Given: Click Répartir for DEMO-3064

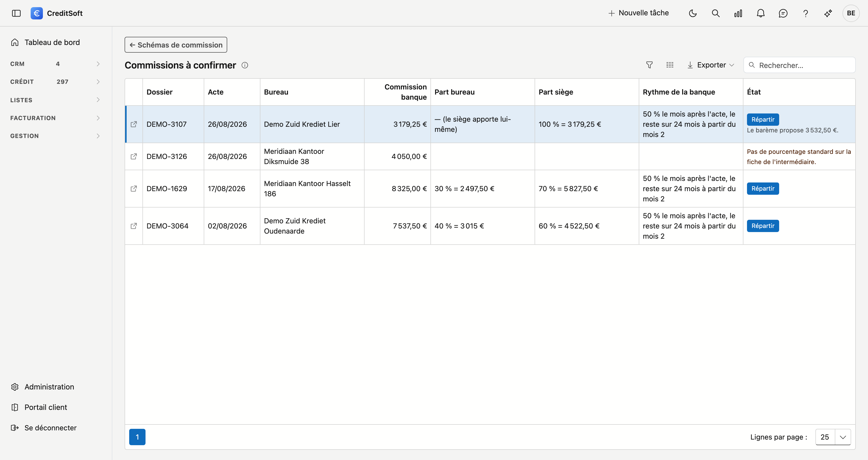Looking at the screenshot, I should (763, 226).
